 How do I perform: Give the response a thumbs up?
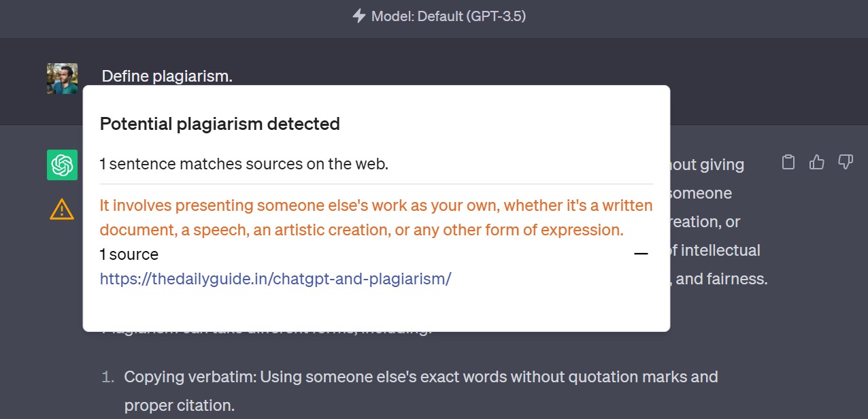click(816, 162)
